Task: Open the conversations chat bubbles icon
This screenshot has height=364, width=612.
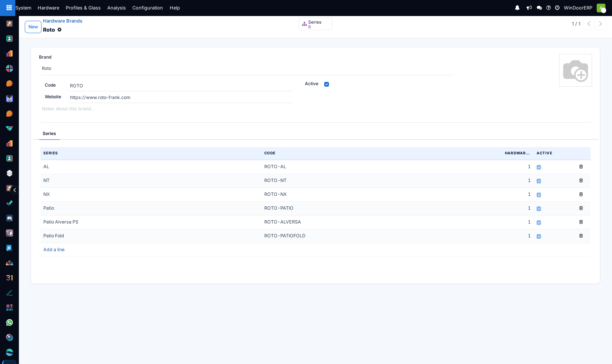Action: coord(539,8)
